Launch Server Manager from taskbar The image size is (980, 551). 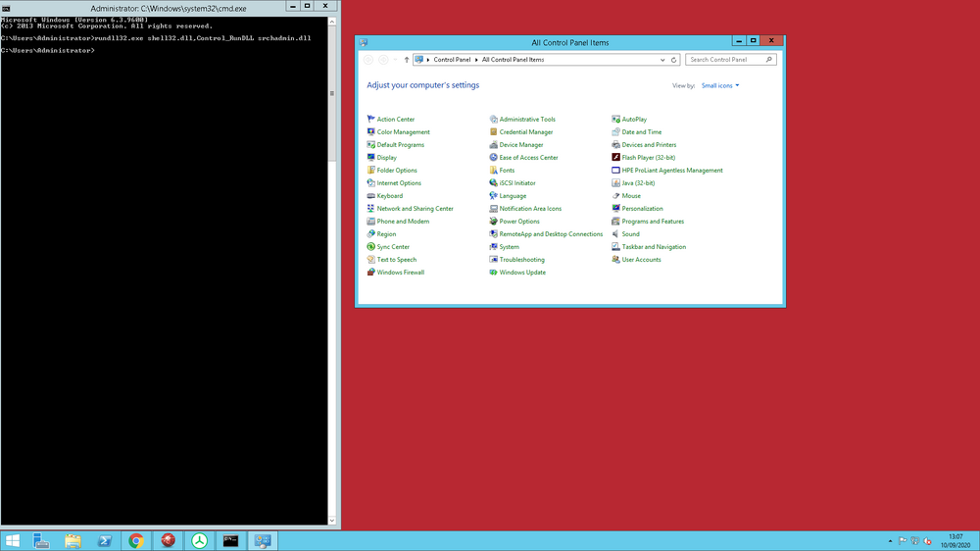click(41, 541)
